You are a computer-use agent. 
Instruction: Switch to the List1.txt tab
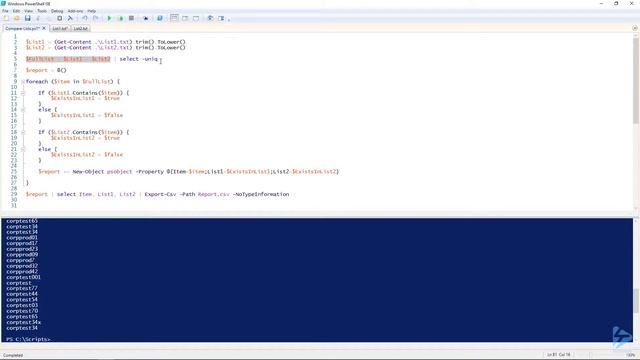pos(60,29)
